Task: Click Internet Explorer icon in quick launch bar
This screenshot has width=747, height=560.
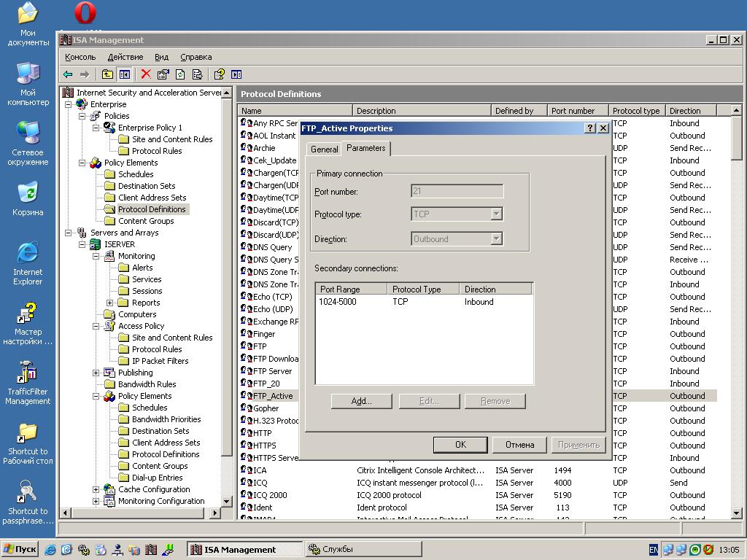Action: (x=50, y=550)
